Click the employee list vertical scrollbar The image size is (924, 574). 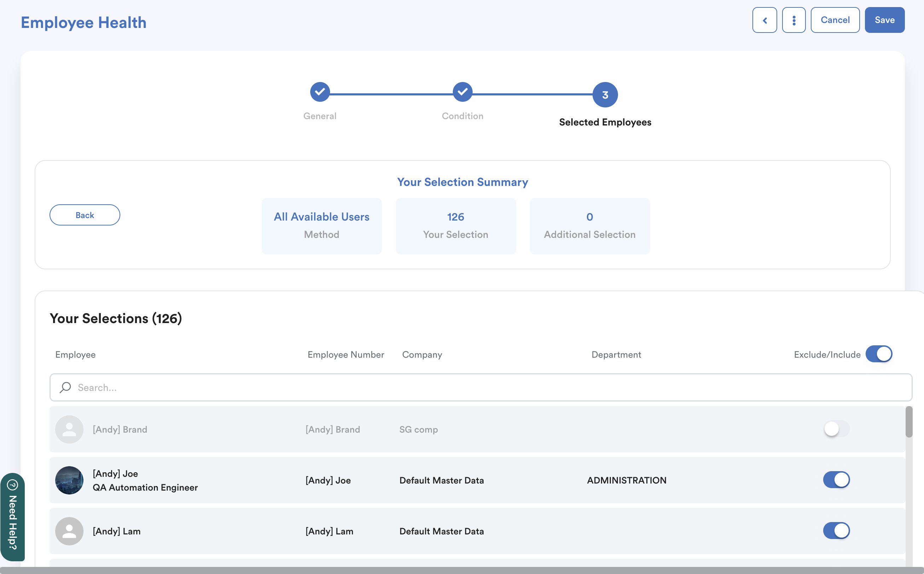pos(908,422)
